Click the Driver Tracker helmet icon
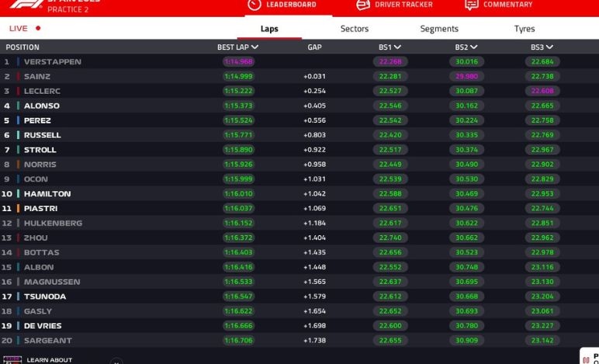 [363, 5]
